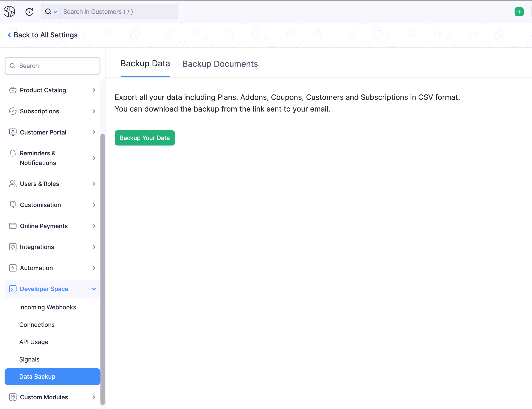Open the Incoming Webhooks item

47,307
